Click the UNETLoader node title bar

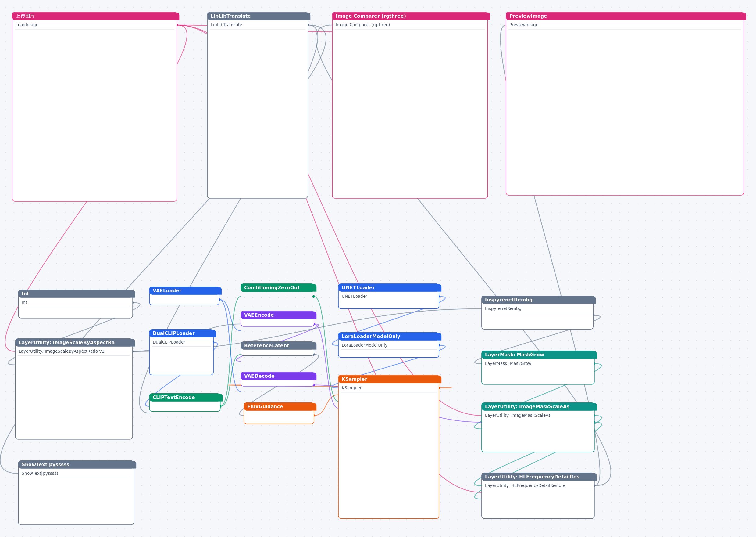[x=390, y=288]
